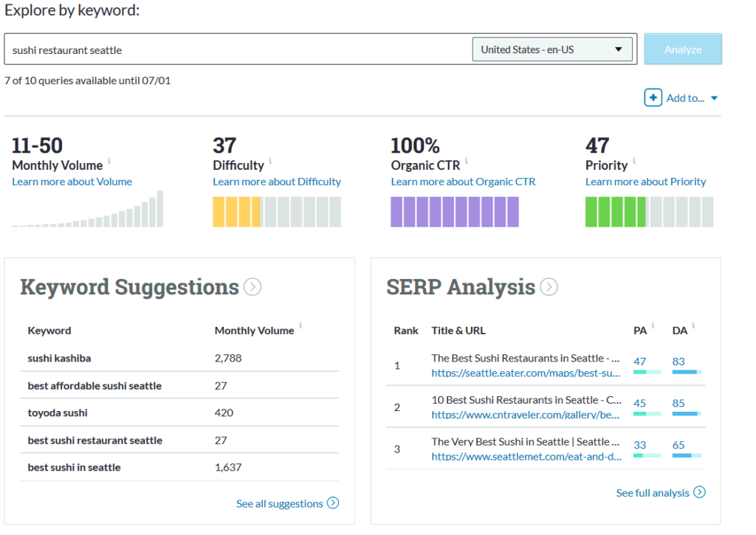Open Learn more about Organic CTR link
Image resolution: width=756 pixels, height=535 pixels.
pos(463,182)
